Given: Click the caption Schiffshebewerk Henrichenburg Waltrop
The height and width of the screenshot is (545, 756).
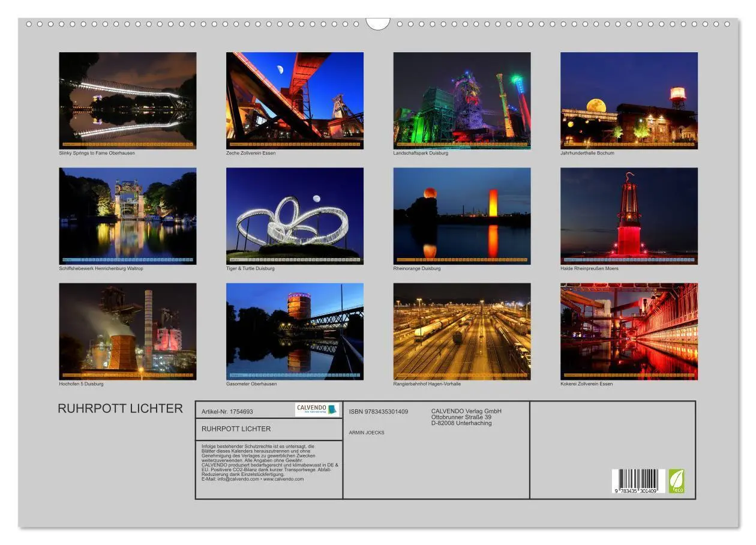Looking at the screenshot, I should click(x=101, y=268).
